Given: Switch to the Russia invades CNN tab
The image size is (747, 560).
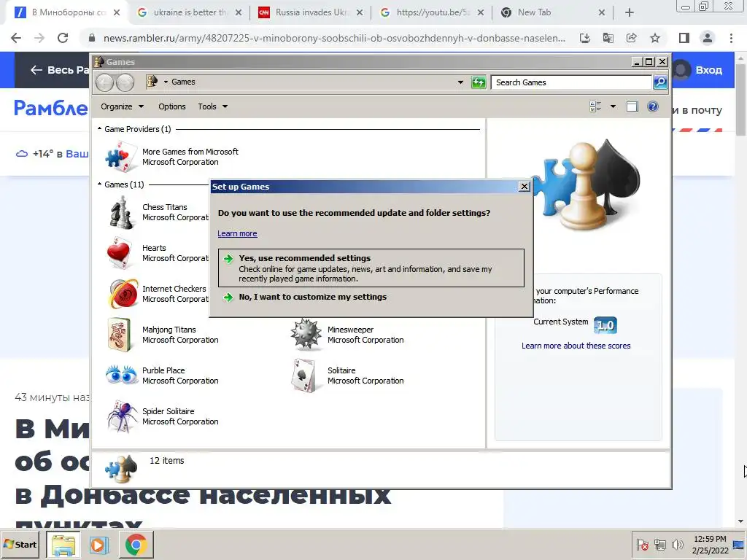Looking at the screenshot, I should 311,12.
